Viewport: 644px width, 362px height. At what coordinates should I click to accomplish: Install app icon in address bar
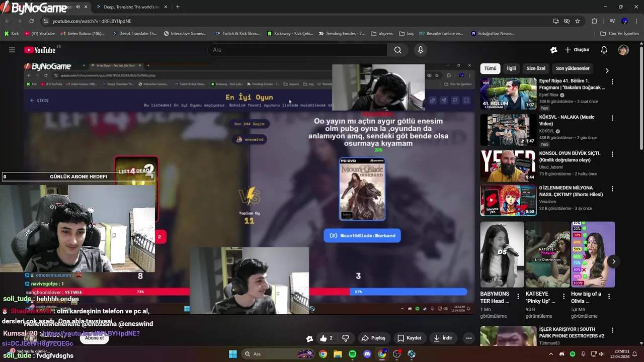tap(555, 21)
